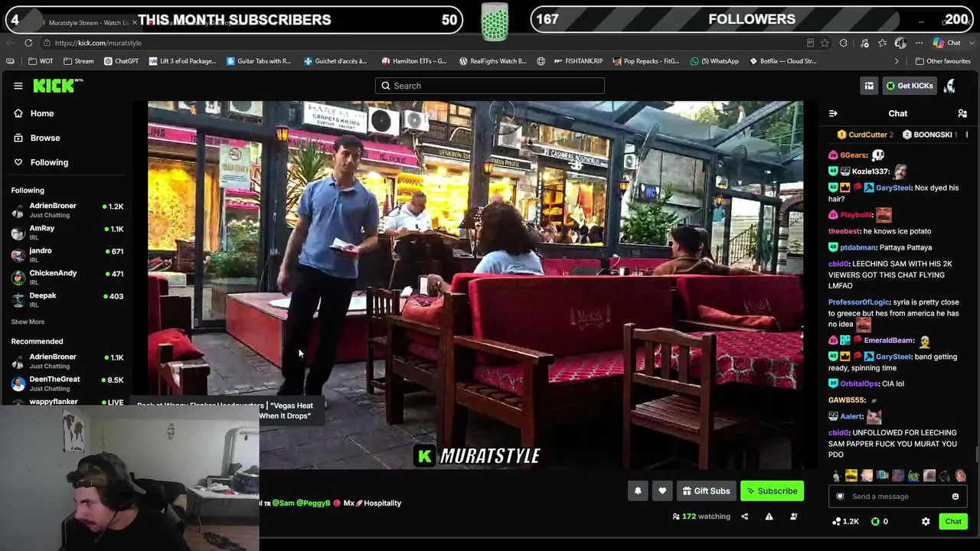Screen dimensions: 980x551
Task: Click the green Subscribe button
Action: [772, 491]
